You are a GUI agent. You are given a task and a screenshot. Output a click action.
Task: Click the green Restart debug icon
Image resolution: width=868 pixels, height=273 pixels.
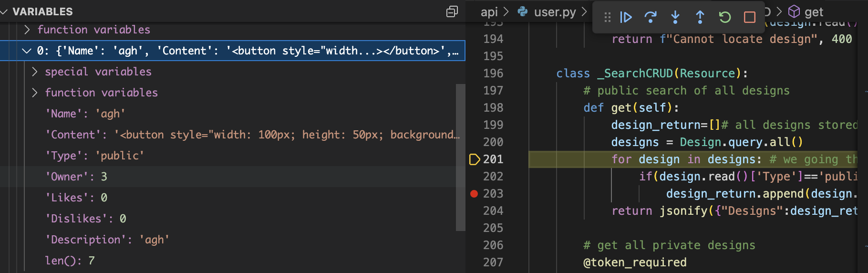[725, 18]
